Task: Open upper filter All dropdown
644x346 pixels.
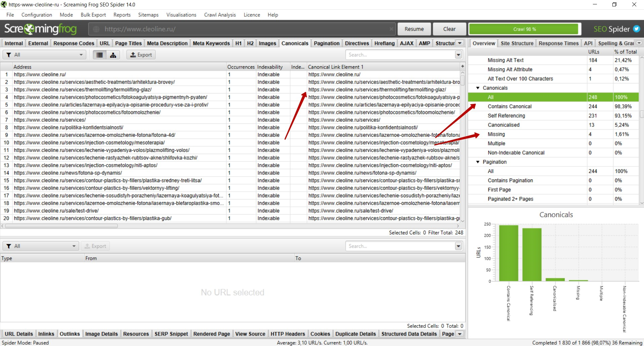Action: tap(44, 55)
